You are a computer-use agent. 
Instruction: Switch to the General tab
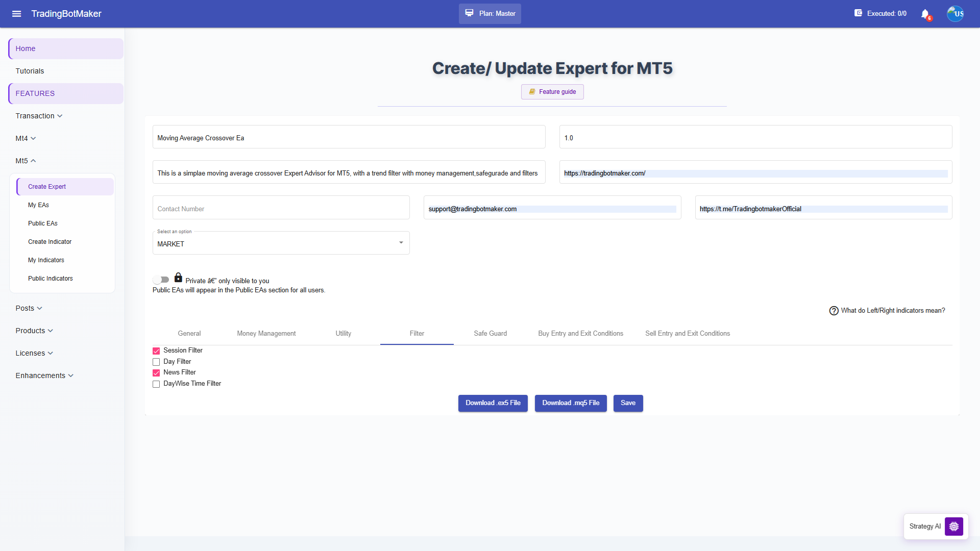pyautogui.click(x=189, y=334)
